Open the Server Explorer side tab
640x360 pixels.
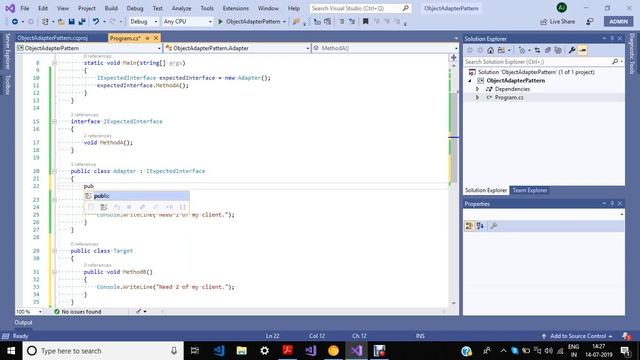coord(7,51)
